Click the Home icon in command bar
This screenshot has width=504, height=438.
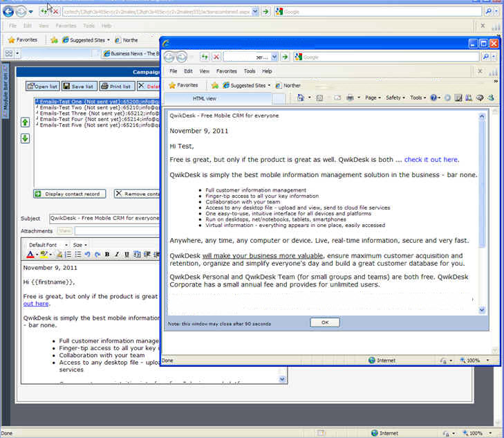pyautogui.click(x=301, y=98)
